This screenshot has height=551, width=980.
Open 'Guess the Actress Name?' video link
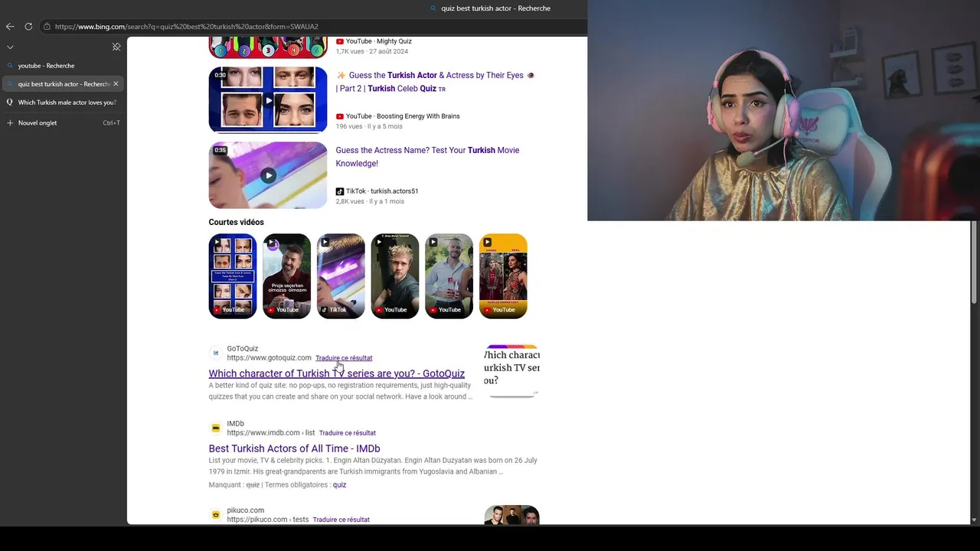pos(427,157)
